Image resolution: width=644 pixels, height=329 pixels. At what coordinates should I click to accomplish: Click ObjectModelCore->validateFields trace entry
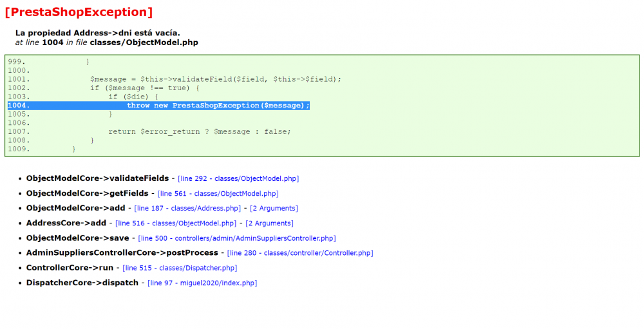(x=98, y=178)
